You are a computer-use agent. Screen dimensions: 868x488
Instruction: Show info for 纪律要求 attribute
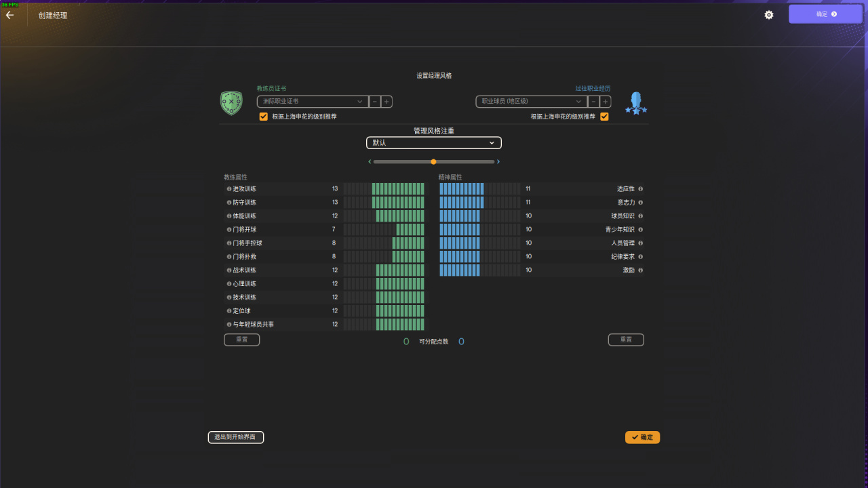point(640,257)
